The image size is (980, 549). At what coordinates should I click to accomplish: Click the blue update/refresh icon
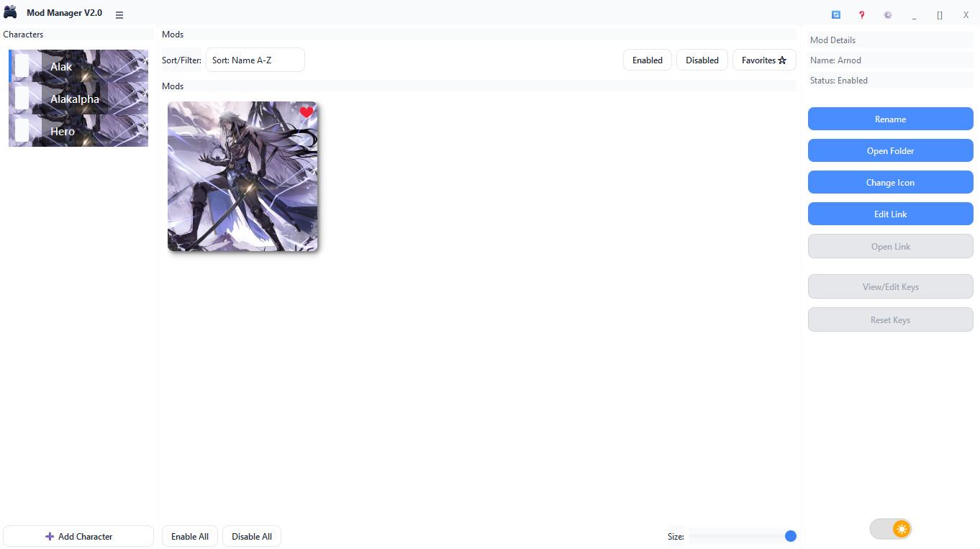point(835,14)
